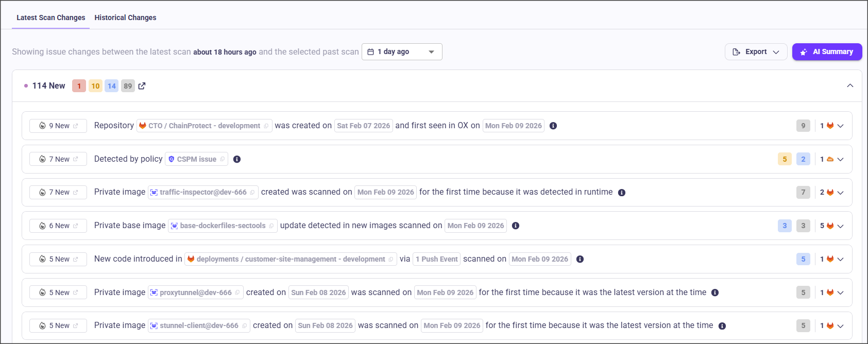Screen dimensions: 868x344
Task: Expand the CSPM issue policy row
Action: (x=840, y=160)
